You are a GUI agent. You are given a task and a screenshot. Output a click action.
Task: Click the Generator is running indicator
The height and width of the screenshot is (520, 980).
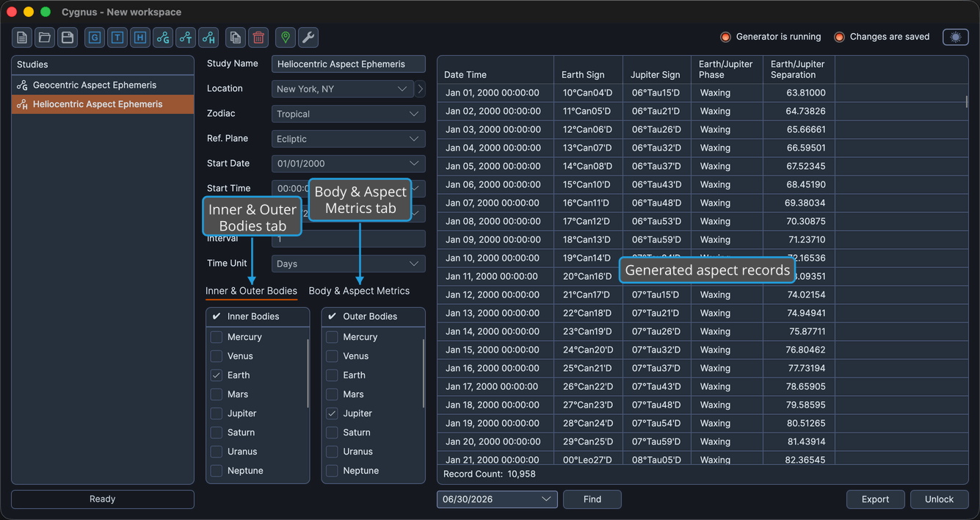coord(771,37)
